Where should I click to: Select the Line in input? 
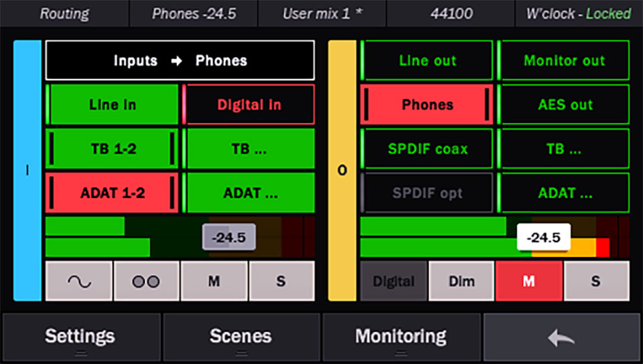coord(113,104)
